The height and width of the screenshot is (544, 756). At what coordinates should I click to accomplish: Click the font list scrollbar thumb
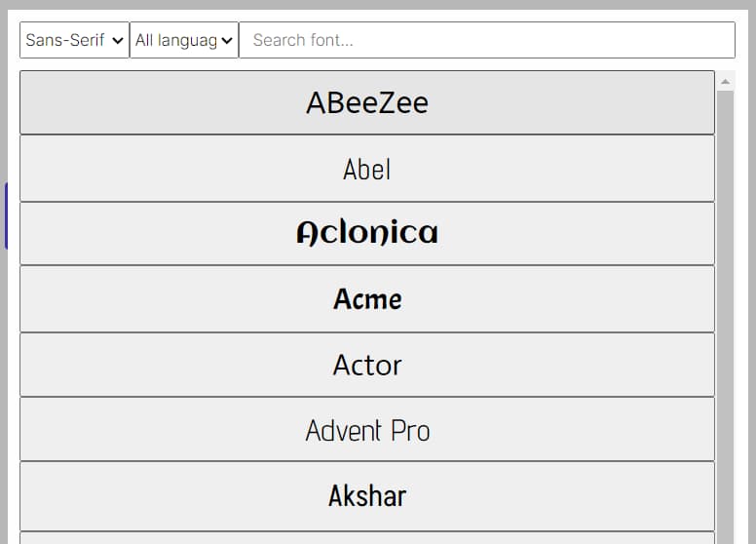pyautogui.click(x=725, y=318)
